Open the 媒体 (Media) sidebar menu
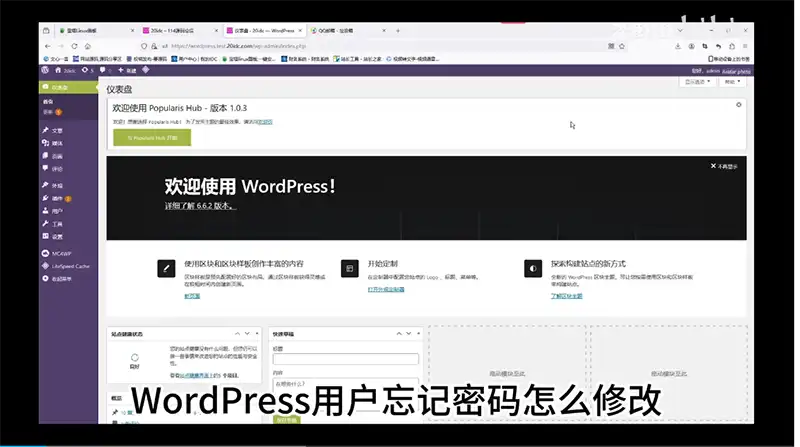The image size is (800, 447). pyautogui.click(x=57, y=143)
